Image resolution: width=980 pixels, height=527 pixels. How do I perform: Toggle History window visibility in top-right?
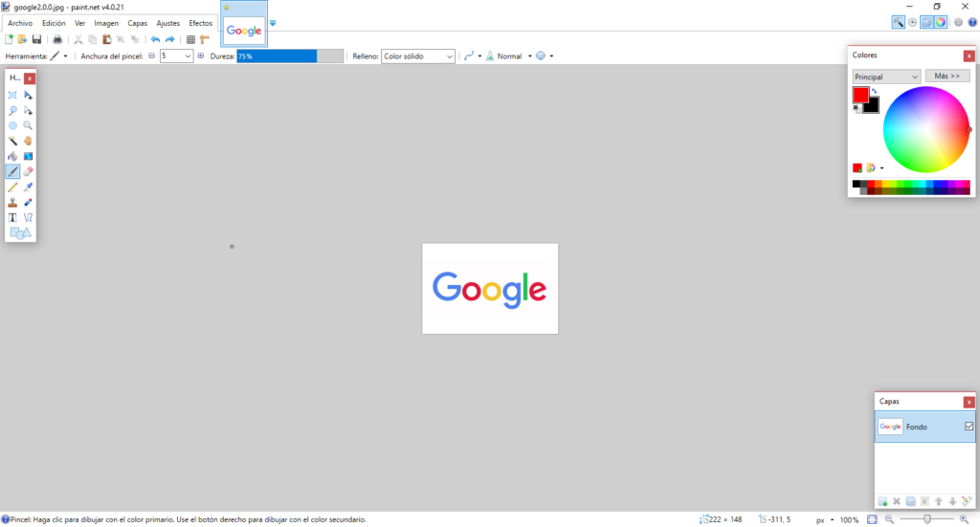coord(912,23)
